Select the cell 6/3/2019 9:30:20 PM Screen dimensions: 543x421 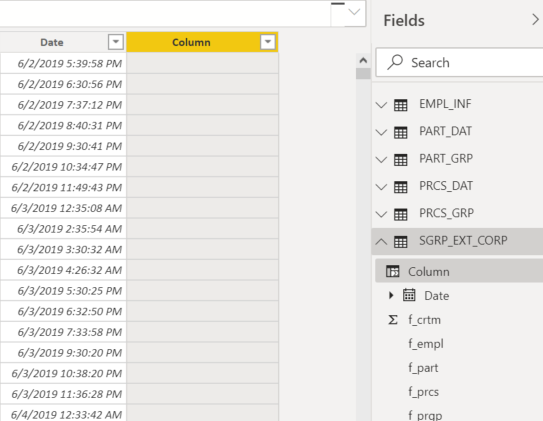[63, 353]
